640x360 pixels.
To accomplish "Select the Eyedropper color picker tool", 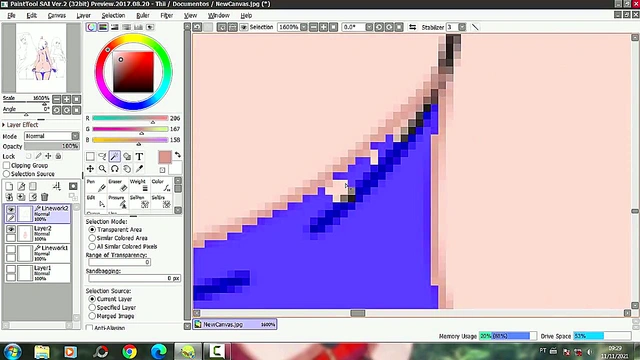I will pos(139,169).
